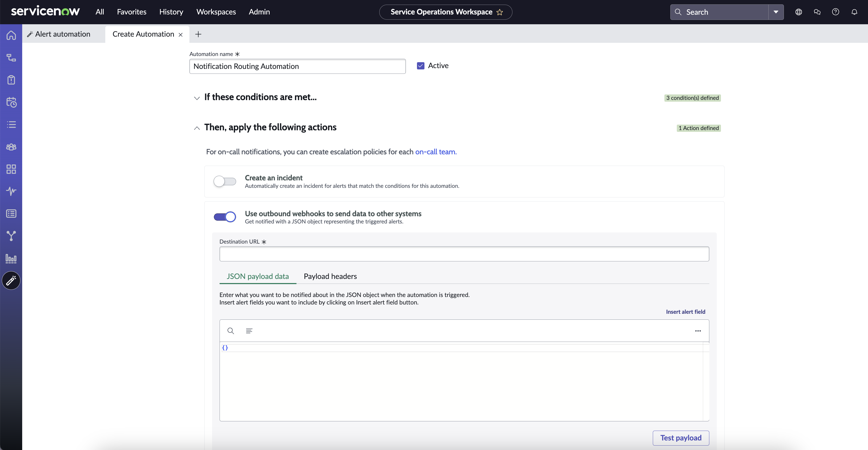Open the Home icon in sidebar
The image size is (868, 450).
pyautogui.click(x=11, y=35)
